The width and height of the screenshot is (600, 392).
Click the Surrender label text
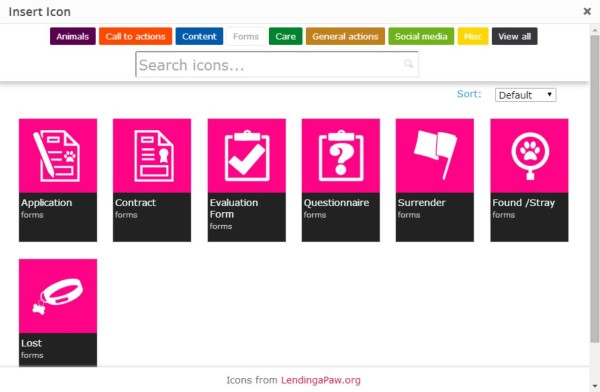(x=421, y=203)
